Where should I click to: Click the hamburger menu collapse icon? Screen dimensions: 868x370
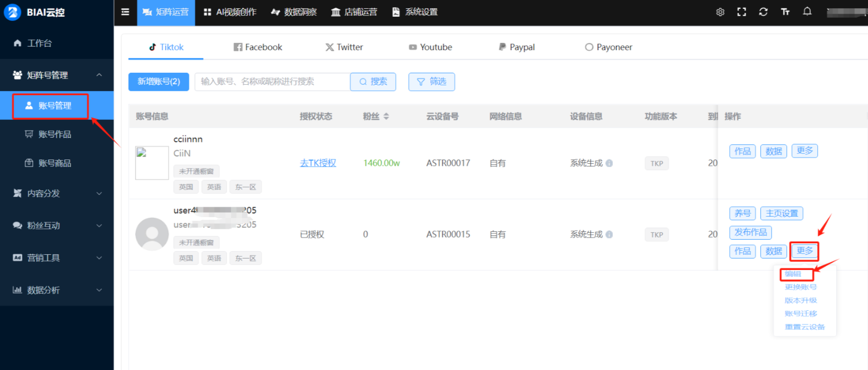(125, 12)
